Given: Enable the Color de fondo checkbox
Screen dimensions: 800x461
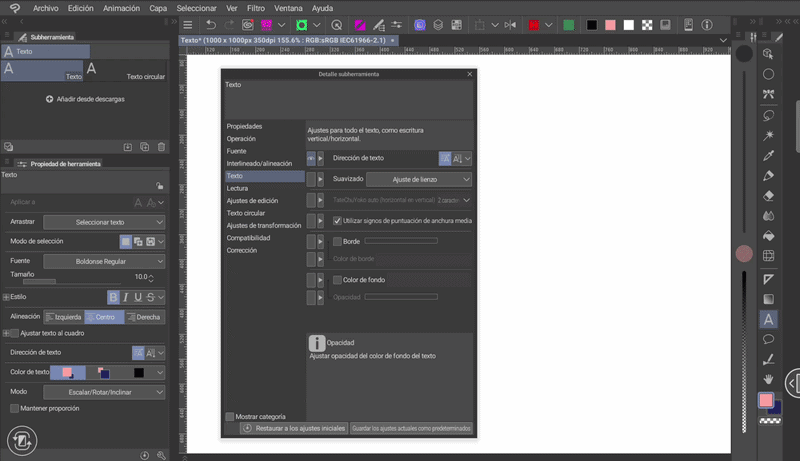Looking at the screenshot, I should pyautogui.click(x=337, y=280).
